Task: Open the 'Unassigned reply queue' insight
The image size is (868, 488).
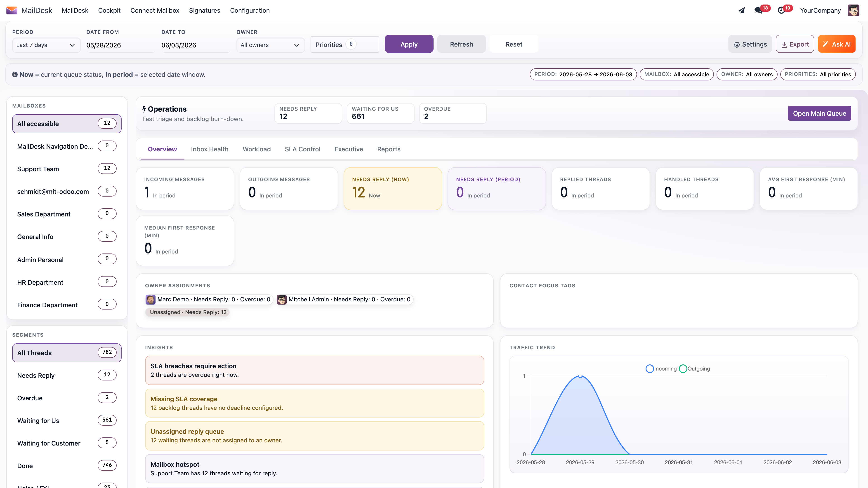Action: coord(314,436)
